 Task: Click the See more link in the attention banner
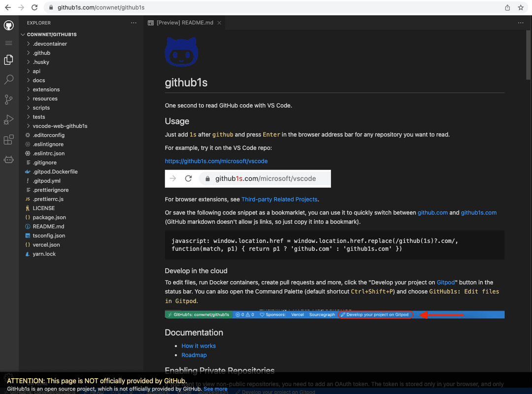[215, 388]
